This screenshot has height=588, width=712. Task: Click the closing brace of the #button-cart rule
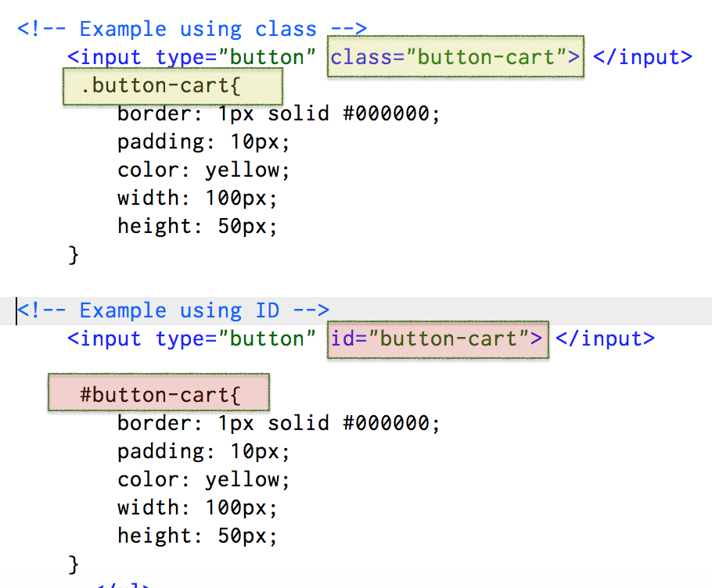click(73, 564)
